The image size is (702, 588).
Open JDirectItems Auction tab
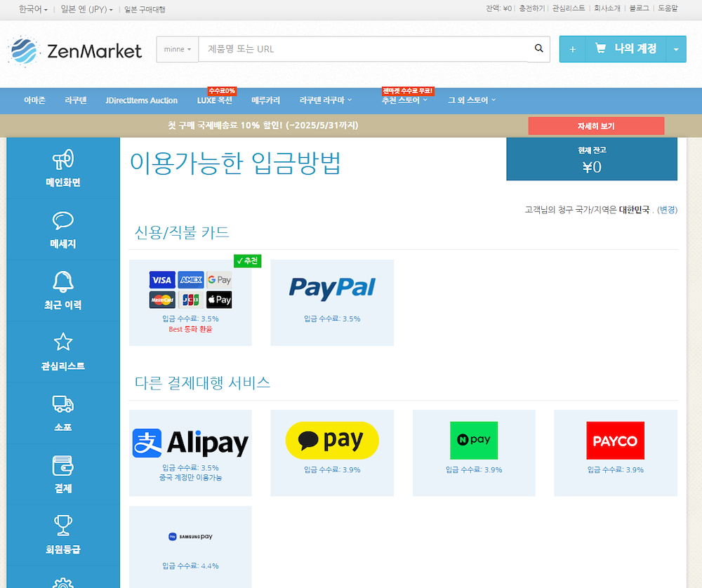point(142,100)
